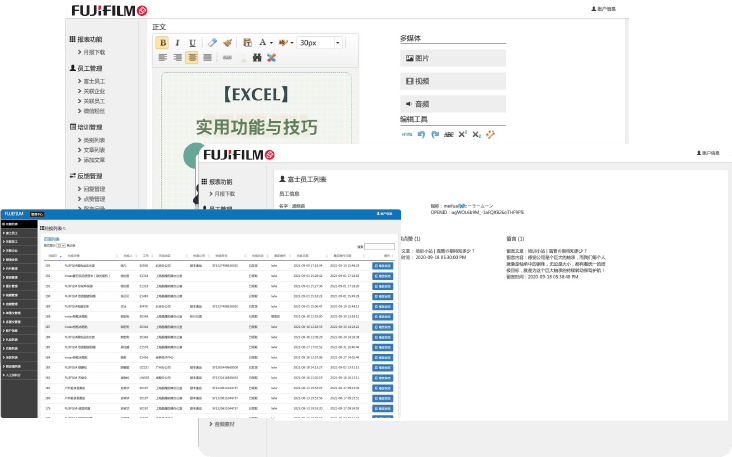Click the search input field above table
Viewport: 732px width, 457px height.
click(x=379, y=246)
